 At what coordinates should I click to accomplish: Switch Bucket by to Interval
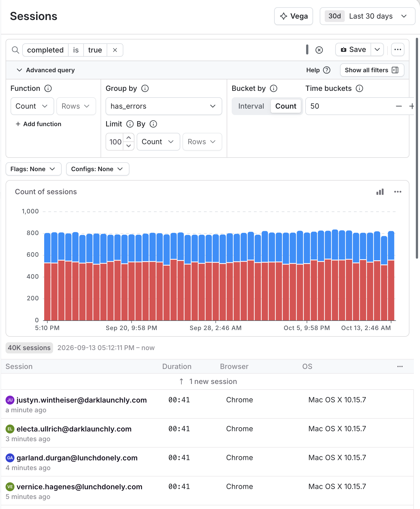[x=251, y=106]
